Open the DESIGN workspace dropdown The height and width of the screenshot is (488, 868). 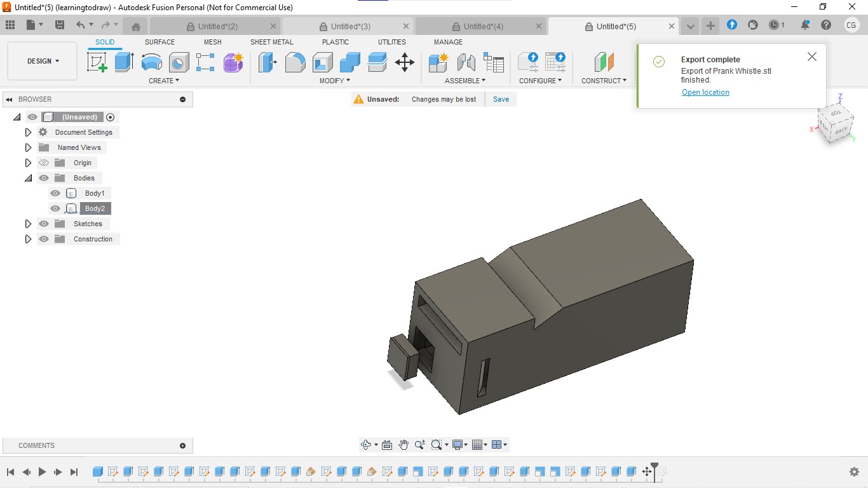[43, 61]
